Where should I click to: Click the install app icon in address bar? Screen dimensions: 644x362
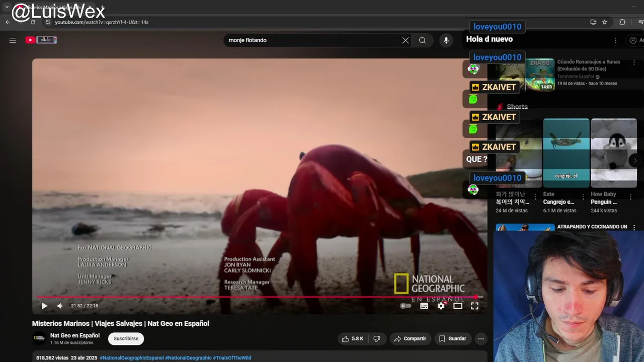coord(593,22)
